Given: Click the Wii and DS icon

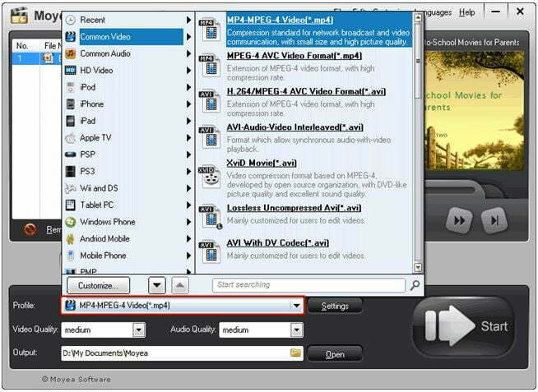Looking at the screenshot, I should pos(71,188).
